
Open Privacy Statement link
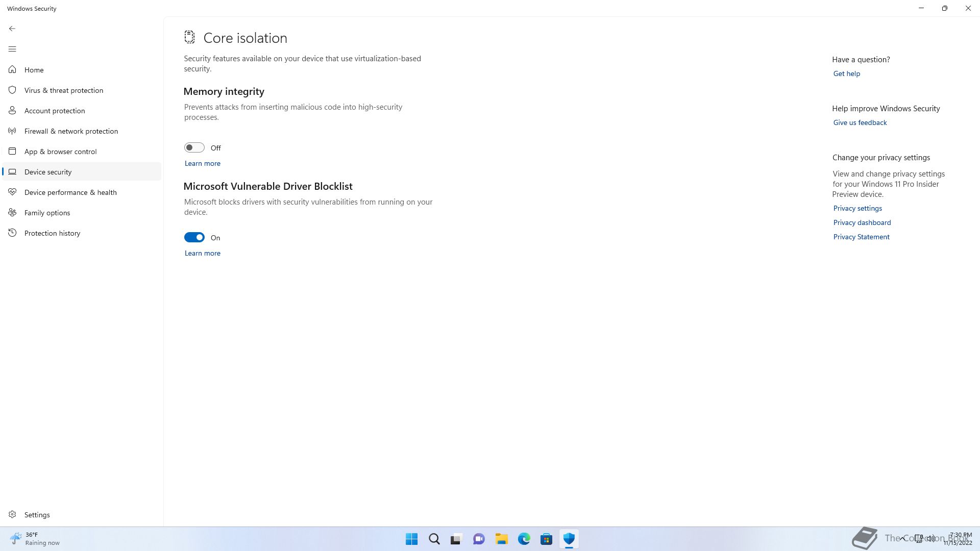862,237
